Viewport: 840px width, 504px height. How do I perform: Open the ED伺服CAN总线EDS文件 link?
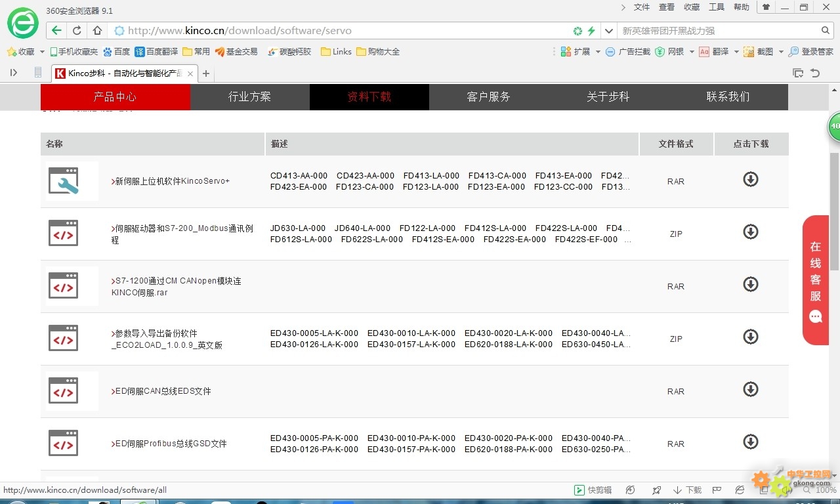[161, 391]
